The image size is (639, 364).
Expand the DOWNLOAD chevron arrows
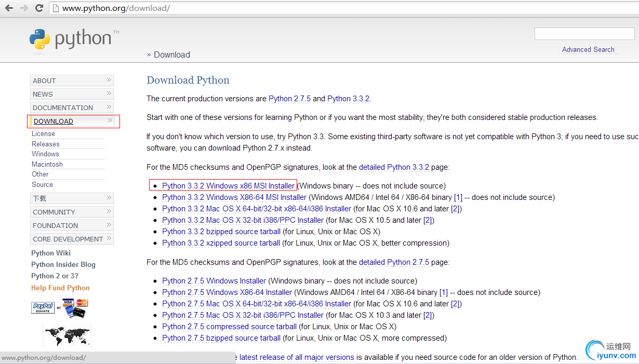click(x=109, y=120)
